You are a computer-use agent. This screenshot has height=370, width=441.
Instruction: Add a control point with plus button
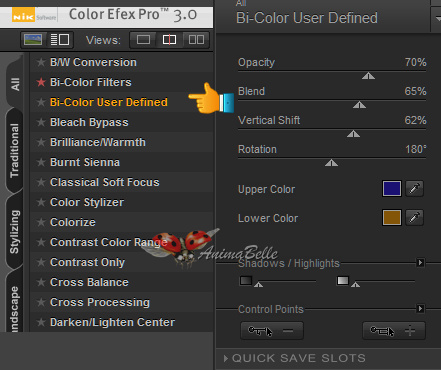tap(394, 331)
